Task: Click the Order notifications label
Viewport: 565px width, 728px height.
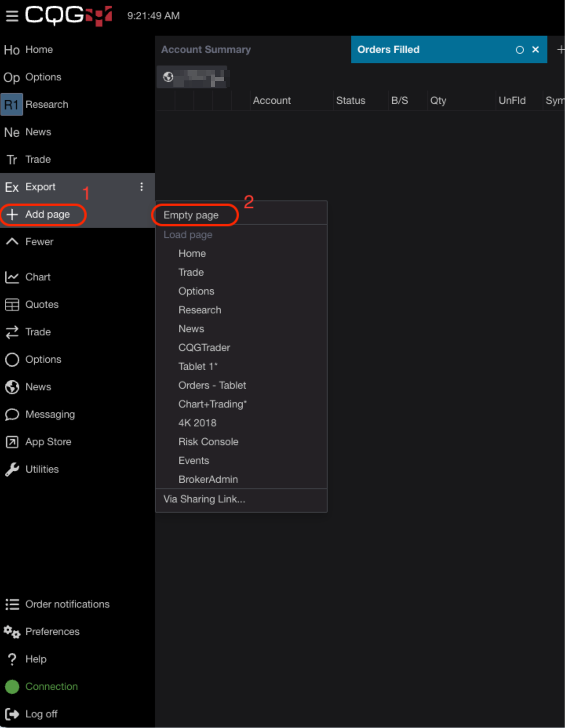Action: (67, 604)
